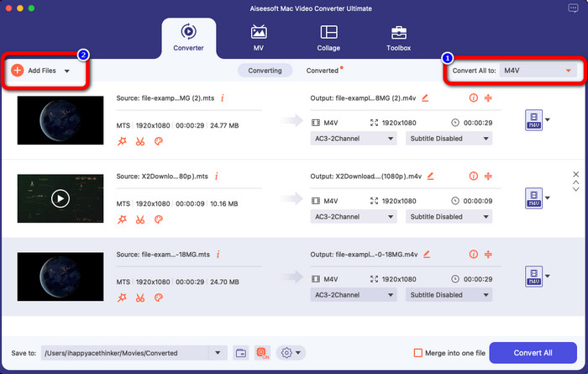
Task: Rename output file-exampl...-0-18MG.m4v
Action: (427, 255)
